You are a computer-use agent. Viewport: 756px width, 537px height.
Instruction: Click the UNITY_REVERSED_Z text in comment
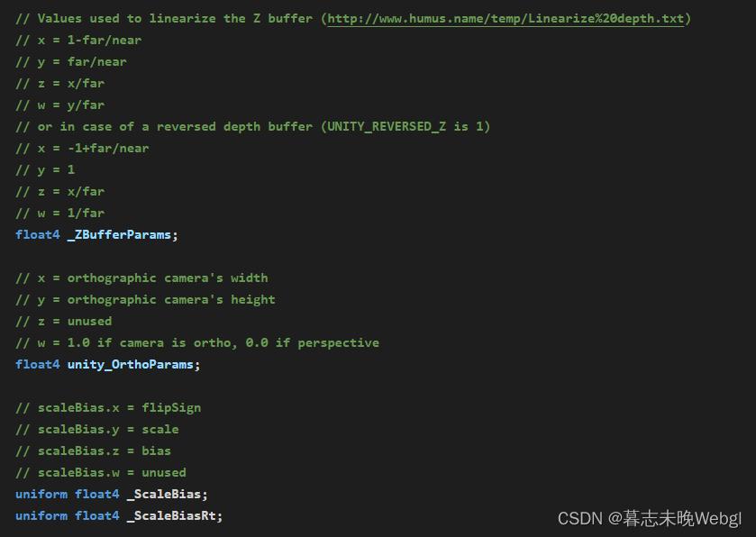pos(387,127)
